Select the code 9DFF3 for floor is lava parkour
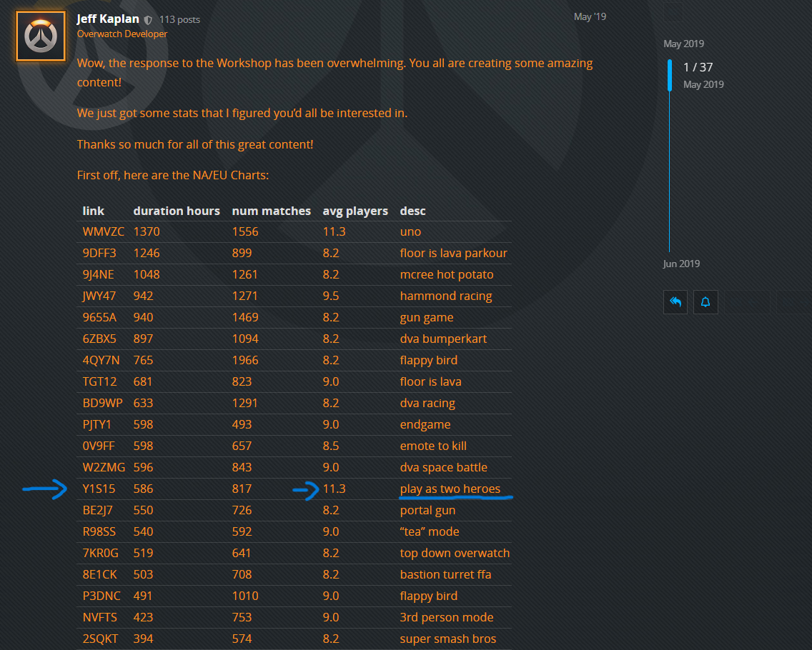The height and width of the screenshot is (650, 812). (x=99, y=253)
